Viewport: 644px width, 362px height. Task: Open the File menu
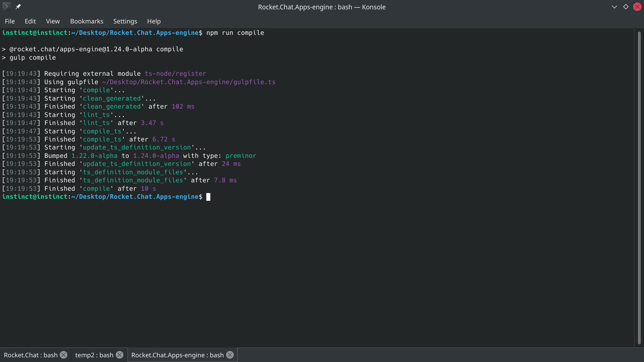pyautogui.click(x=10, y=21)
